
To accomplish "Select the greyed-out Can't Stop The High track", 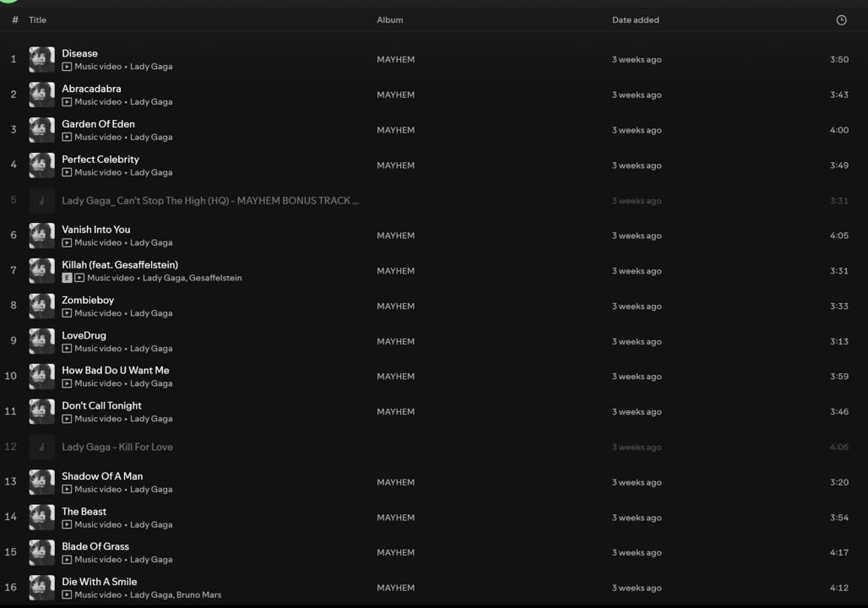I will point(210,200).
